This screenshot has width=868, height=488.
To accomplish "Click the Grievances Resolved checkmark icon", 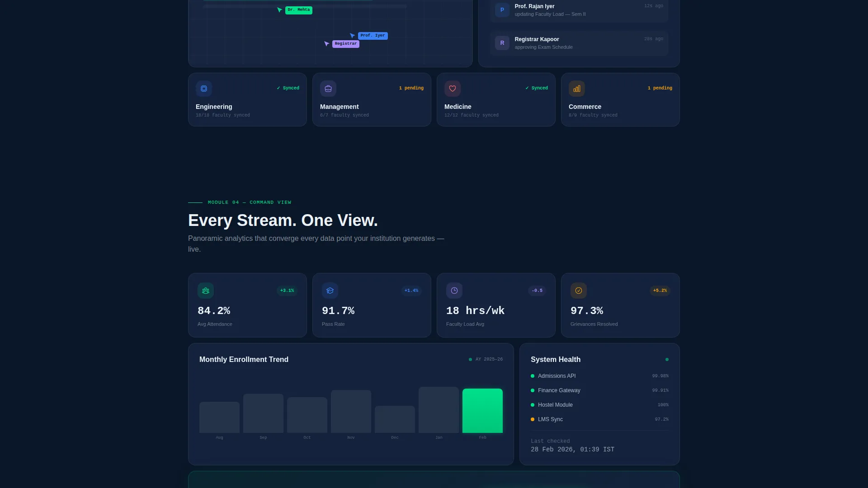I will point(579,291).
